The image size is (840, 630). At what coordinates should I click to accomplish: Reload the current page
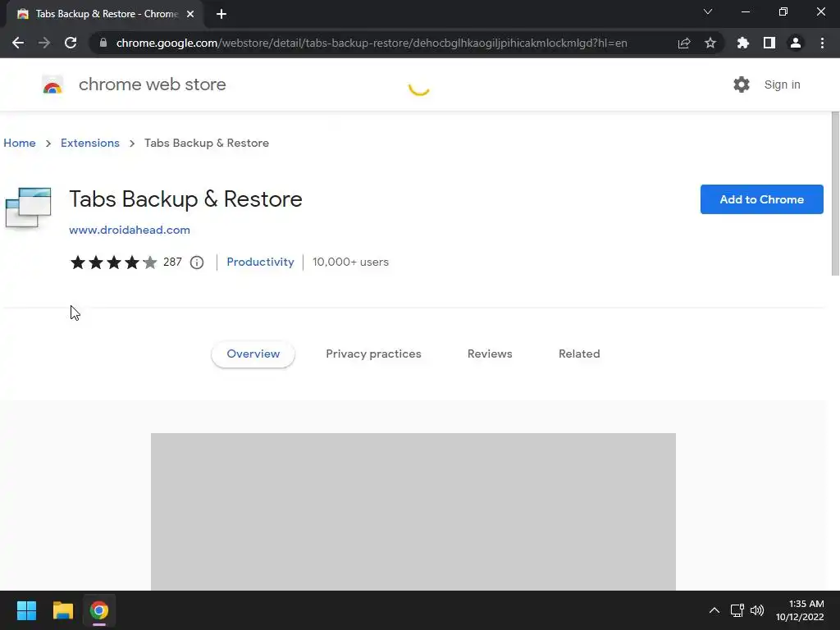pyautogui.click(x=71, y=43)
